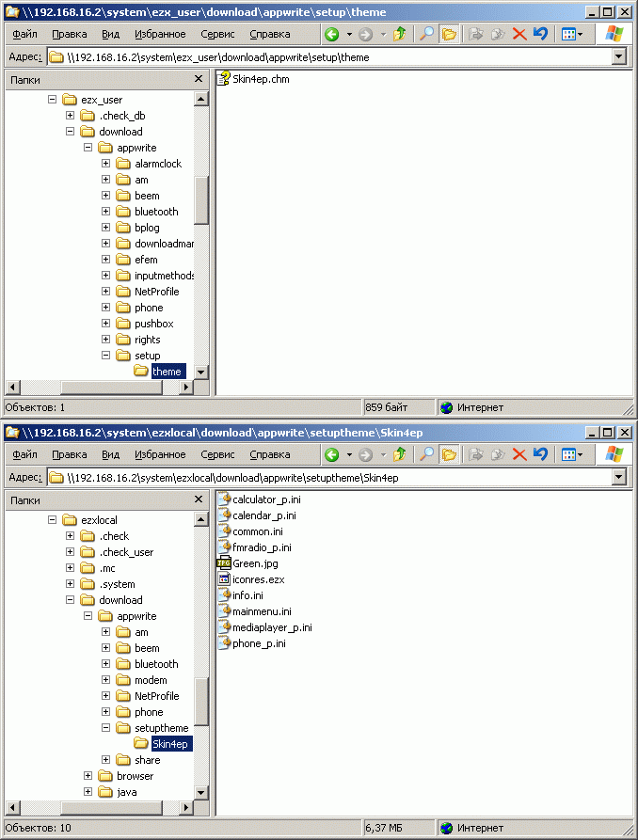638x840 pixels.
Task: Select Skin4ep.chm file
Action: (x=253, y=79)
